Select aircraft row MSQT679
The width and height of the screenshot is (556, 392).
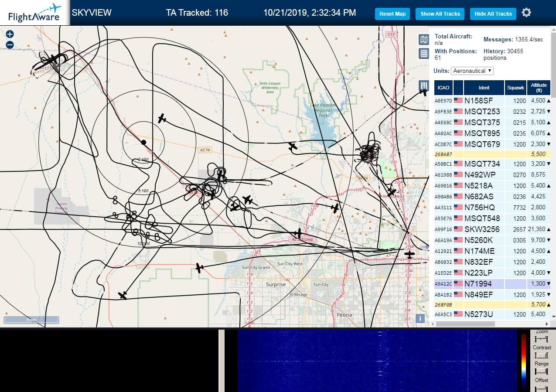(492, 144)
